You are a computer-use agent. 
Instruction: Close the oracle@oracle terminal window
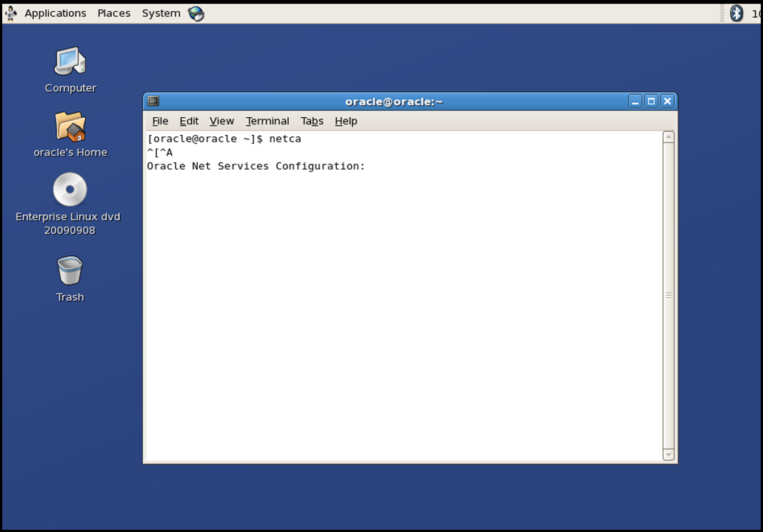(667, 102)
